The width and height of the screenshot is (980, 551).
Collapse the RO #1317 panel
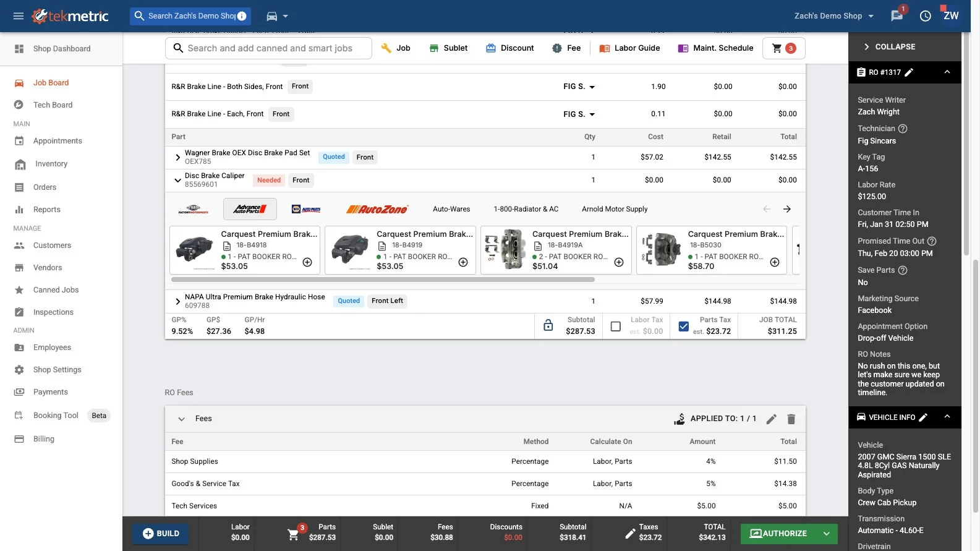coord(947,72)
